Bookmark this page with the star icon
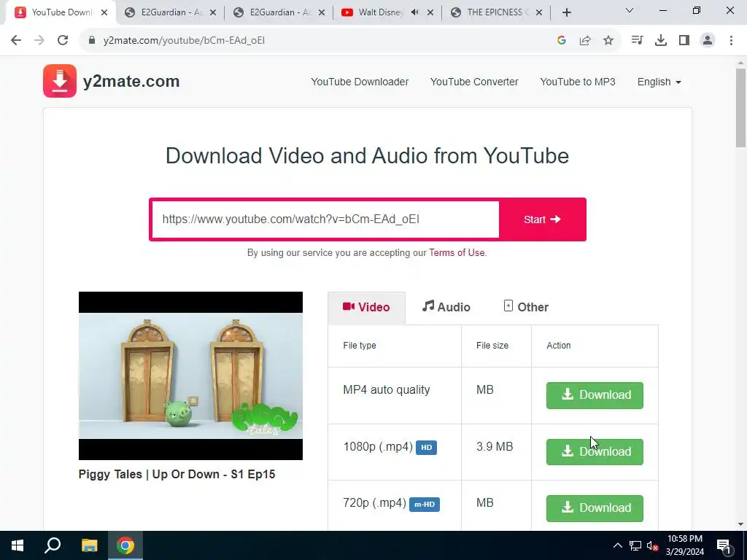747x560 pixels. point(608,41)
